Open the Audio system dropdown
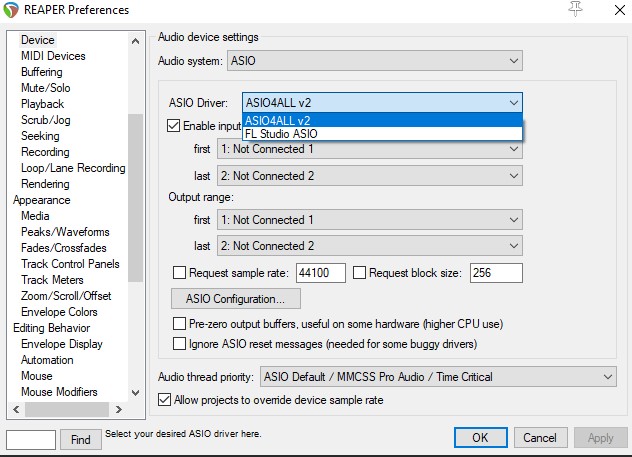The image size is (632, 457). [x=375, y=62]
